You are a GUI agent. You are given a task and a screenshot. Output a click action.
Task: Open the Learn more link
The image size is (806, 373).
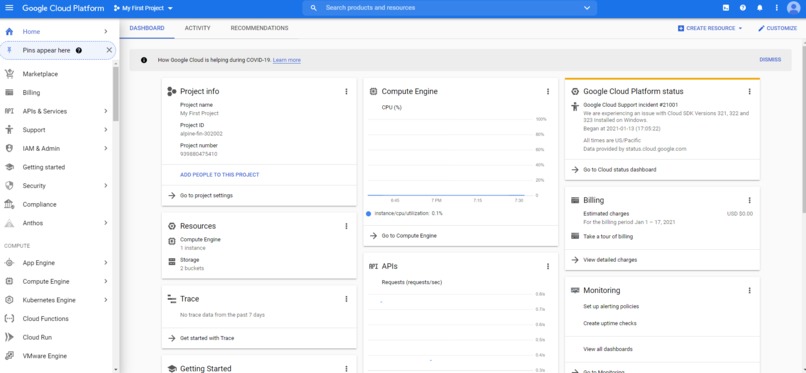287,60
